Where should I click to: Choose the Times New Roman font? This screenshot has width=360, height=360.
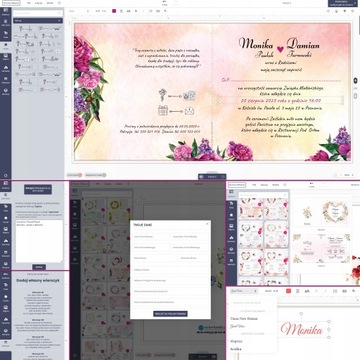[244, 318]
